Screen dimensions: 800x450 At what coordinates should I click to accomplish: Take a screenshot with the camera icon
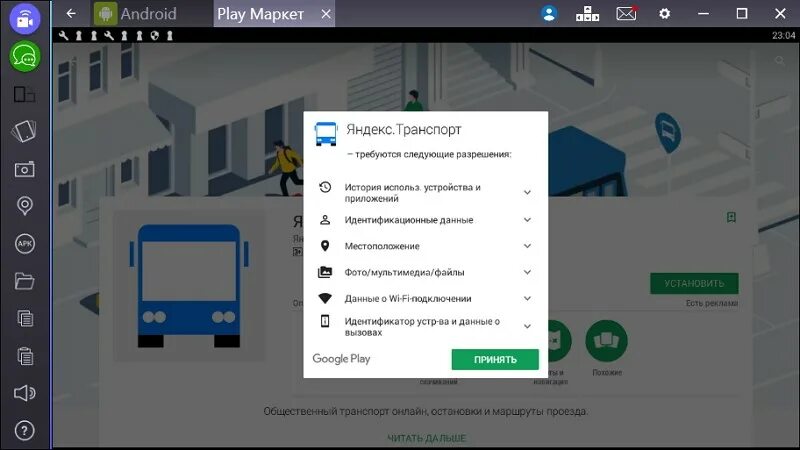coord(24,169)
